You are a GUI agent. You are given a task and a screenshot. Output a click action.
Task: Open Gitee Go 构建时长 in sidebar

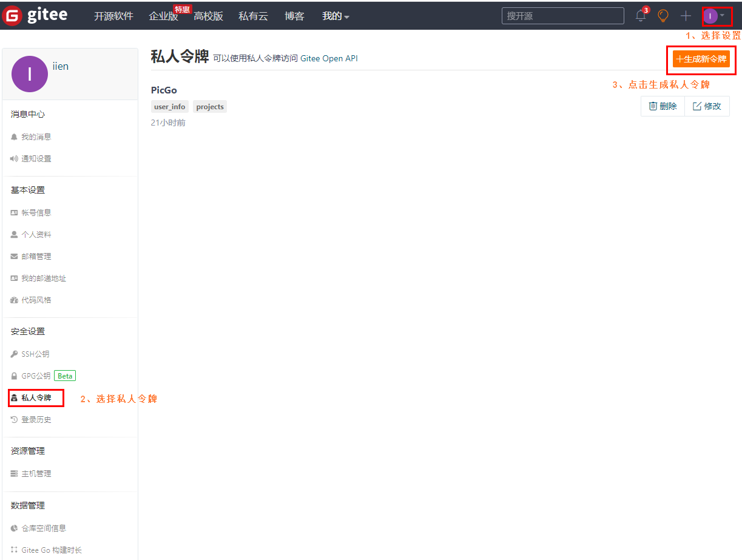tap(52, 550)
